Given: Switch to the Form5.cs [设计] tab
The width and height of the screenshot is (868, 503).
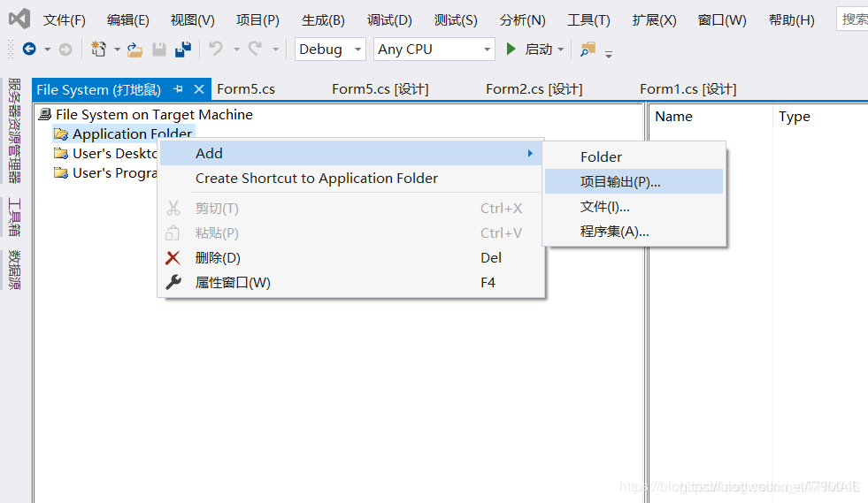Looking at the screenshot, I should pos(380,89).
